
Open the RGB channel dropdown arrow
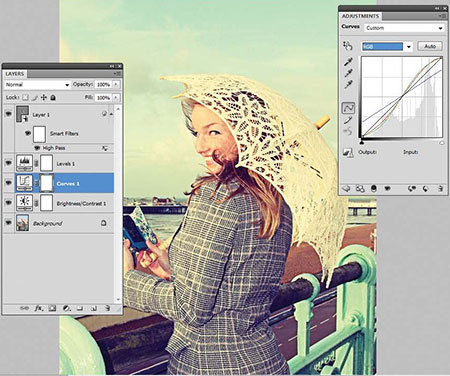tap(408, 47)
